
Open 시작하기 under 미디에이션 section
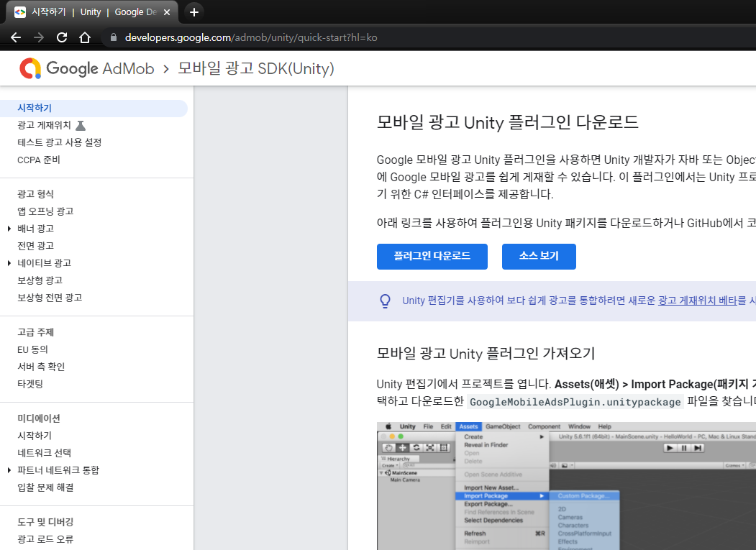pyautogui.click(x=35, y=436)
